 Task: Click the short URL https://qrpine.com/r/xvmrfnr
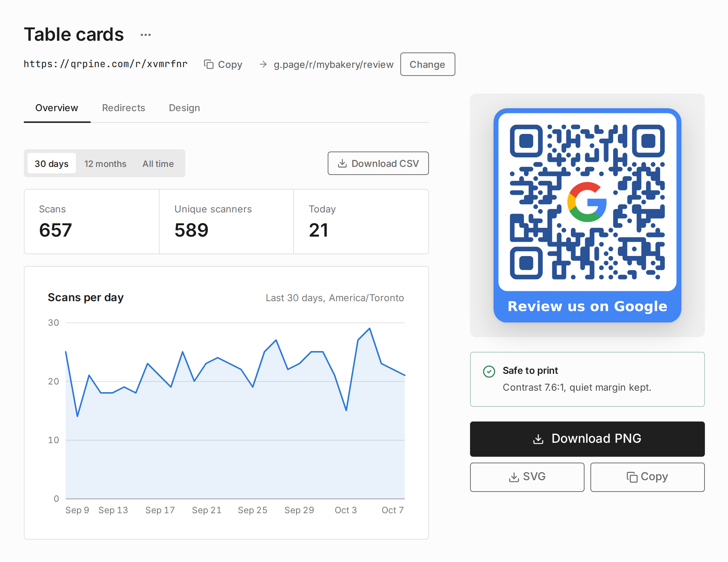[x=106, y=64]
